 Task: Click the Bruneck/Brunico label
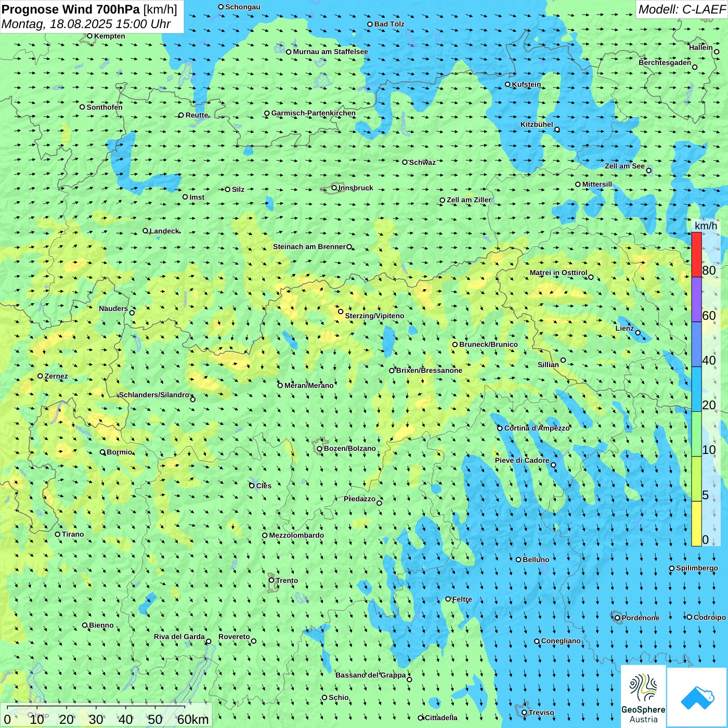click(489, 344)
